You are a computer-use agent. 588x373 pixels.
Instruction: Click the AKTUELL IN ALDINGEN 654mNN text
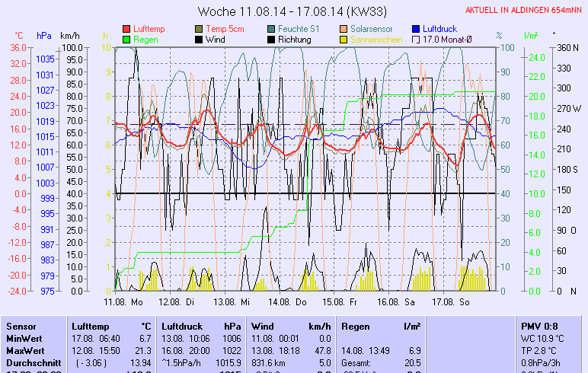point(524,10)
